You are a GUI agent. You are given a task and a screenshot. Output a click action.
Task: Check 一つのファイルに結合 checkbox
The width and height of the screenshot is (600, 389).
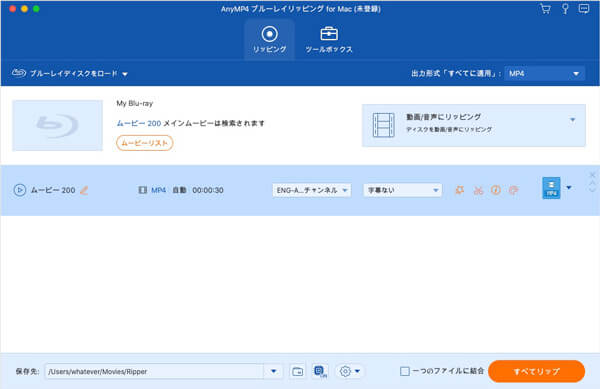pyautogui.click(x=405, y=371)
